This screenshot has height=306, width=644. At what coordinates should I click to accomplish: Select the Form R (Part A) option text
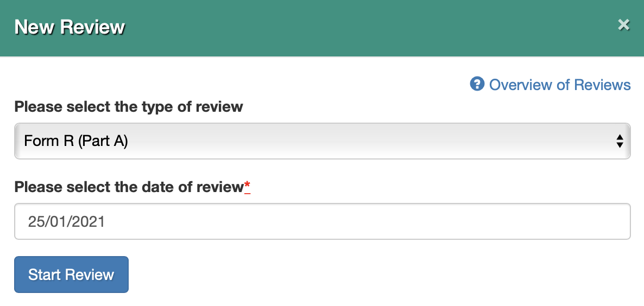(76, 141)
